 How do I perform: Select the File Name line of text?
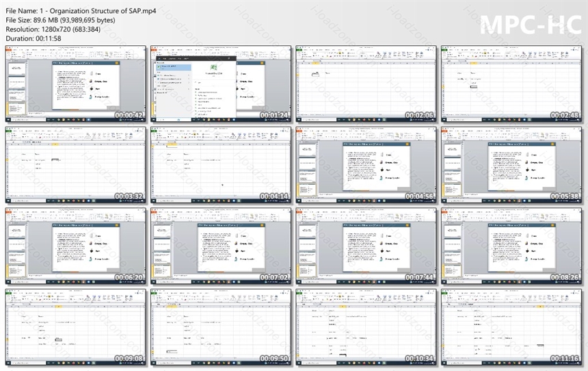coord(81,11)
